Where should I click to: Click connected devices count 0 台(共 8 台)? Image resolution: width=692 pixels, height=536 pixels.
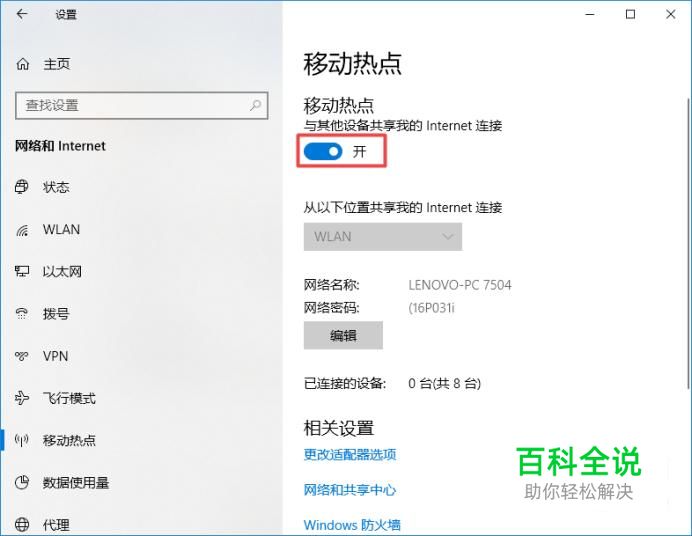click(x=444, y=383)
